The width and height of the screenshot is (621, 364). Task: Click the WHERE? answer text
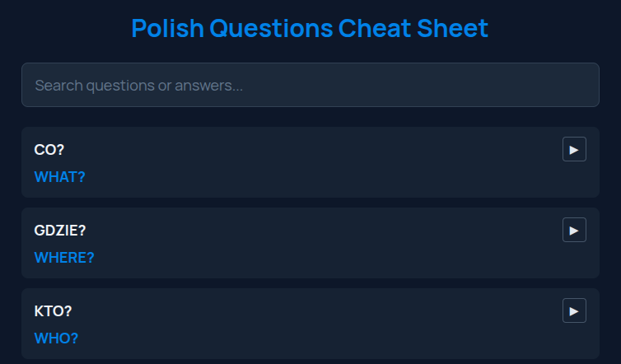(64, 257)
